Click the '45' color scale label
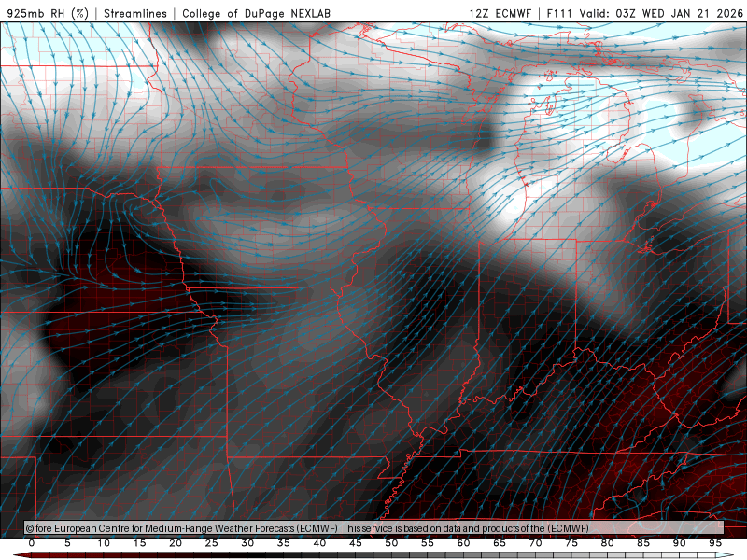747x560 pixels. (356, 543)
